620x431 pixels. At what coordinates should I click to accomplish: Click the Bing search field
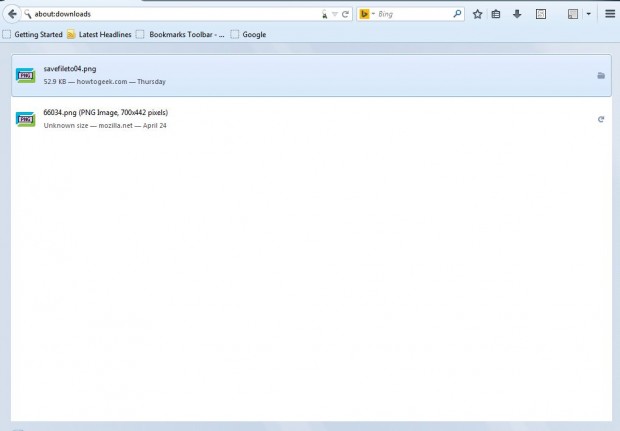pos(413,14)
